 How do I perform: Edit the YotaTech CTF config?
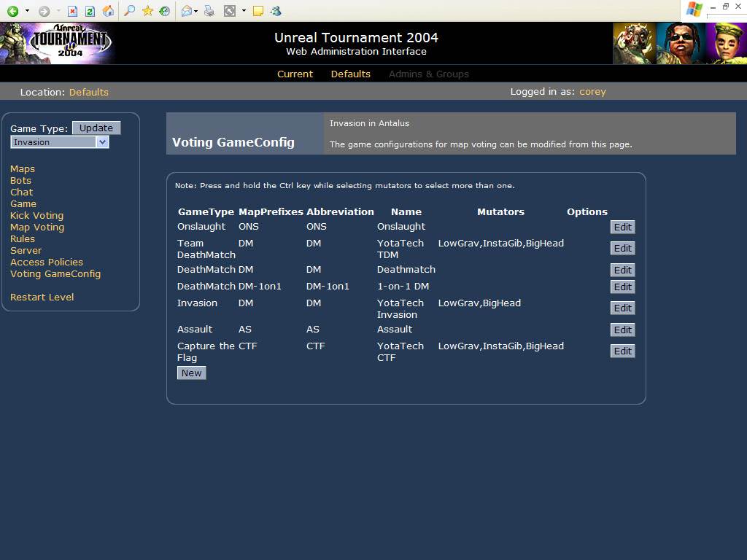click(623, 351)
